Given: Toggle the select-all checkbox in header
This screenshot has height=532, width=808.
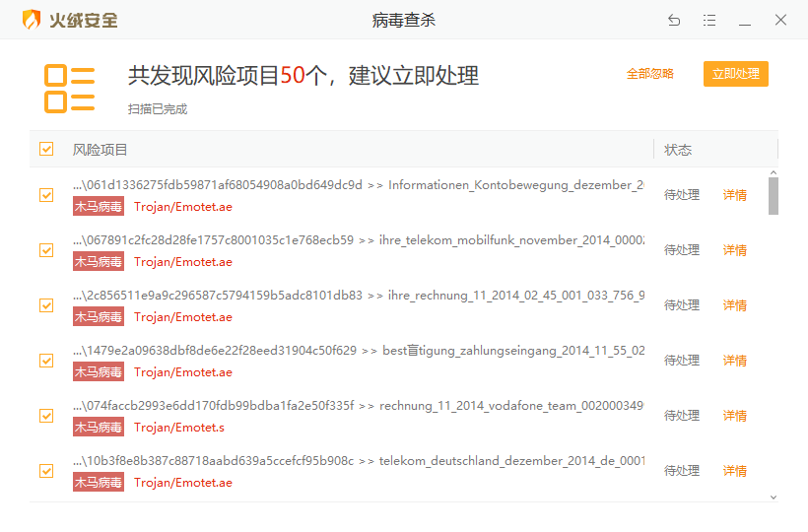Looking at the screenshot, I should point(46,149).
